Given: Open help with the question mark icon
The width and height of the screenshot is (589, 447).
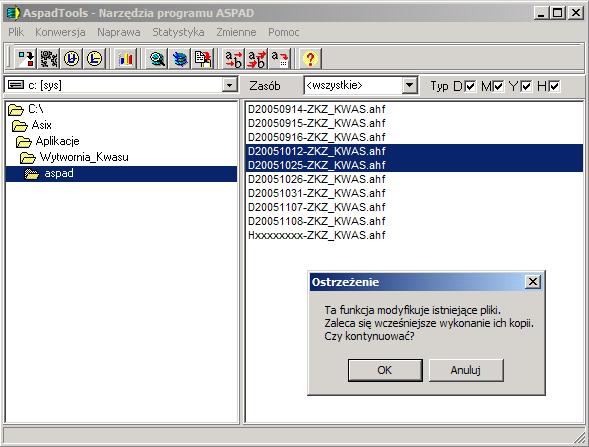Looking at the screenshot, I should 310,59.
